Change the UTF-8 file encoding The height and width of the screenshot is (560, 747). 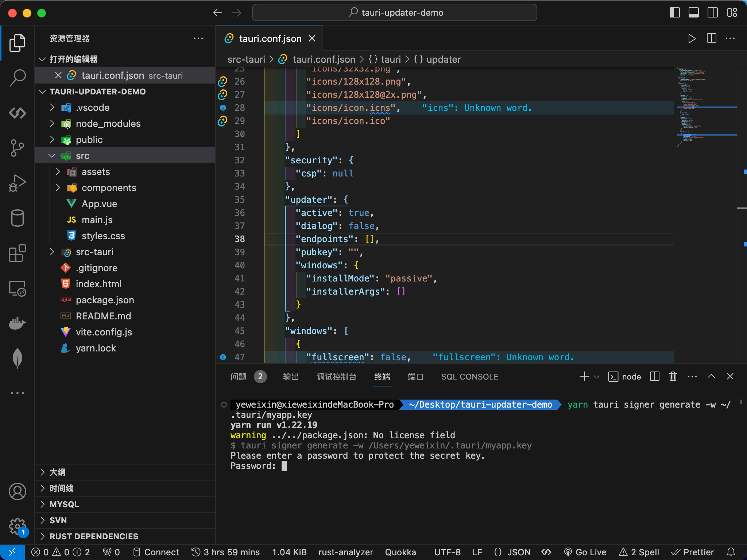pyautogui.click(x=447, y=552)
